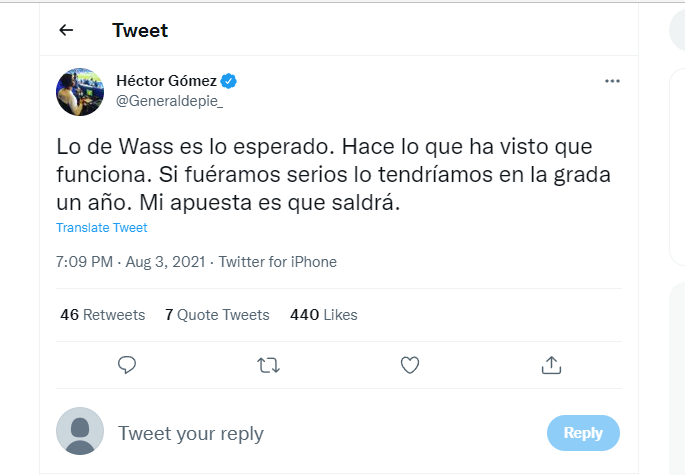This screenshot has height=475, width=685.
Task: Retweet this tweet using the arrows icon
Action: [268, 365]
